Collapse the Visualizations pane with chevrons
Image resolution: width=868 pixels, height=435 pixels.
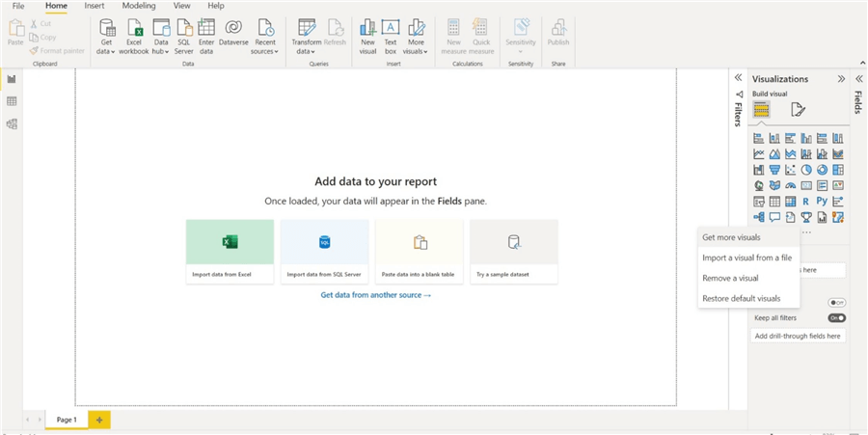(841, 79)
